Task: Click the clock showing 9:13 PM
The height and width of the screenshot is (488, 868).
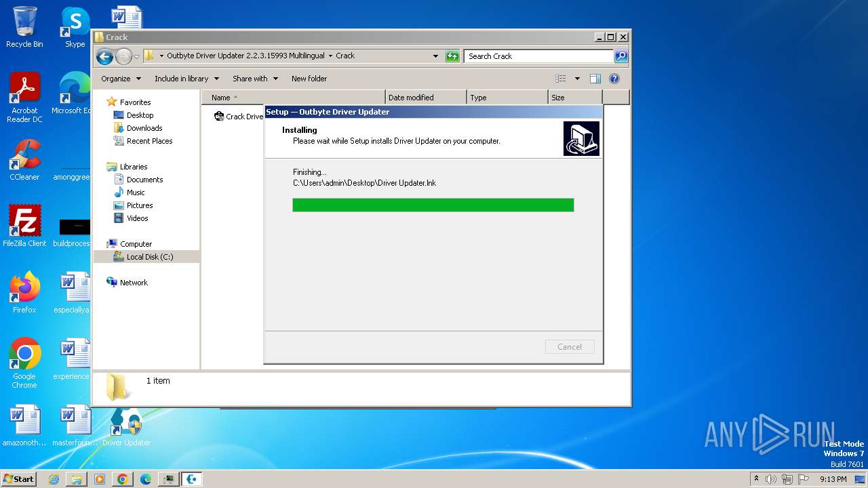Action: [x=833, y=479]
